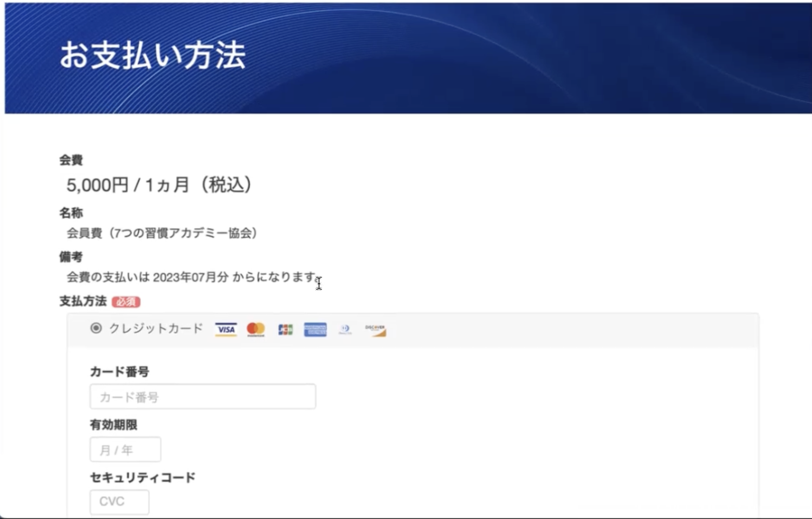Click the American Express logo
Screen dimensions: 812x519
(315, 329)
